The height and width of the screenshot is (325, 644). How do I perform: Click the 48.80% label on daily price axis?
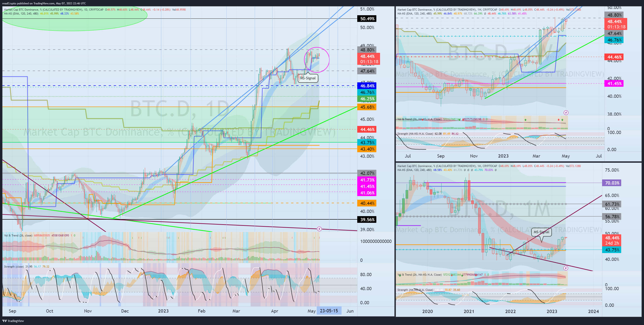(367, 50)
